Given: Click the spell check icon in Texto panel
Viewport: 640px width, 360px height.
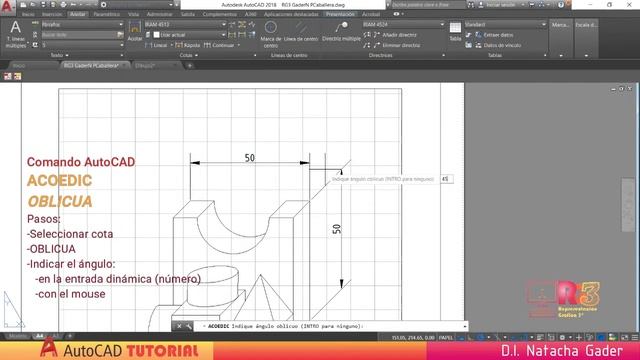Looking at the screenshot, I should (x=35, y=24).
